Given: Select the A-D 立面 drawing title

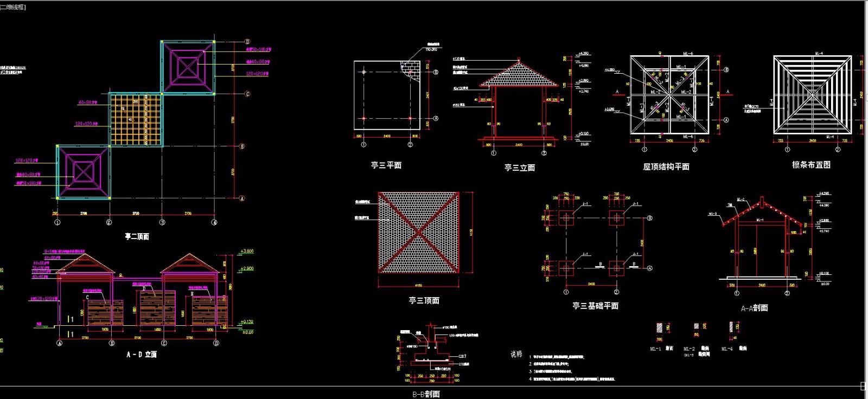Looking at the screenshot, I should coord(142,354).
